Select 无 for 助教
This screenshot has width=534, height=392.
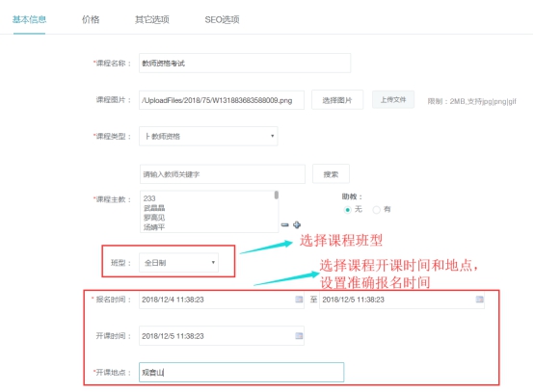click(347, 210)
